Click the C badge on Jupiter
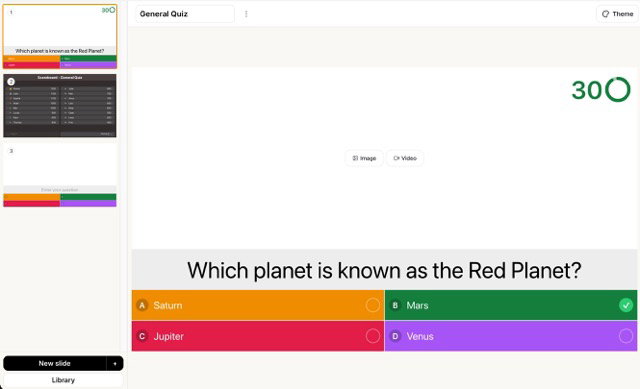 (x=142, y=336)
